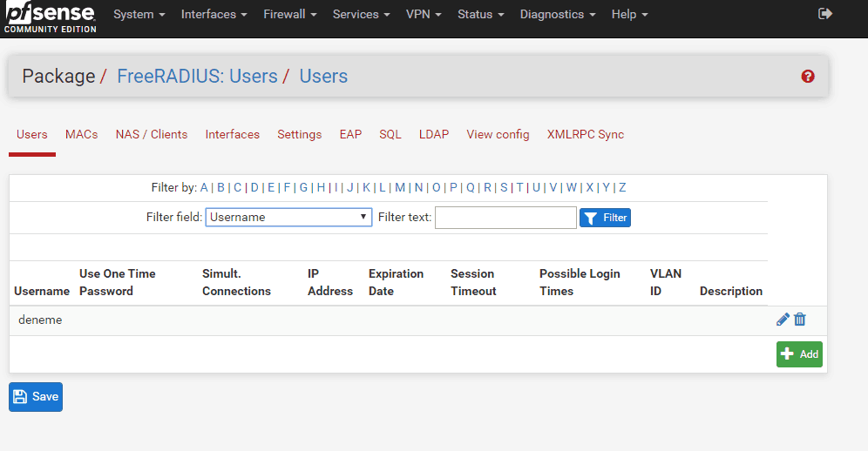Viewport: 868px width, 451px height.
Task: Open the Filter field Username dropdown
Action: [x=288, y=218]
